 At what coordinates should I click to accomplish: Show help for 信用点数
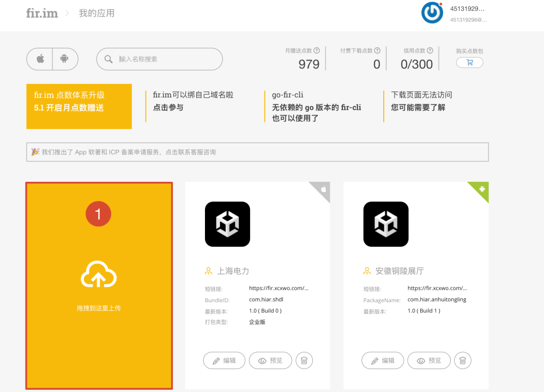tap(430, 51)
